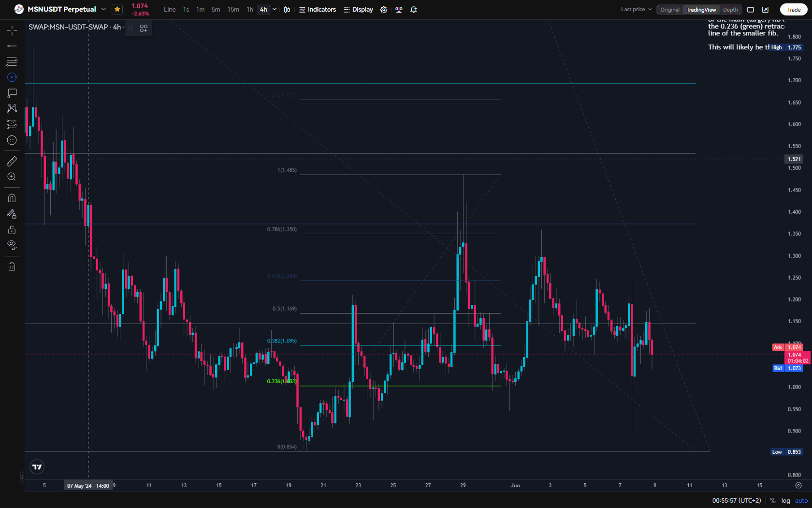Click the 07 May '24 14:00 date label
Viewport: 812px width, 508px height.
coord(88,486)
